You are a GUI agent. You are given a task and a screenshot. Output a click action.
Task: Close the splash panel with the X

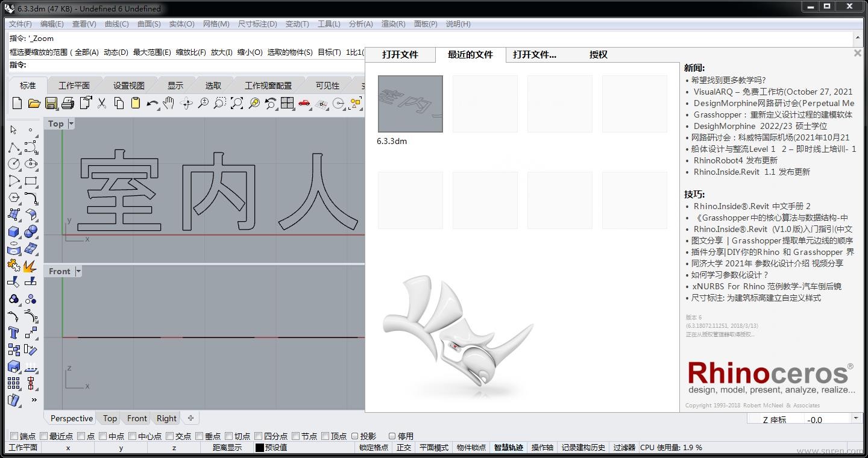857,53
